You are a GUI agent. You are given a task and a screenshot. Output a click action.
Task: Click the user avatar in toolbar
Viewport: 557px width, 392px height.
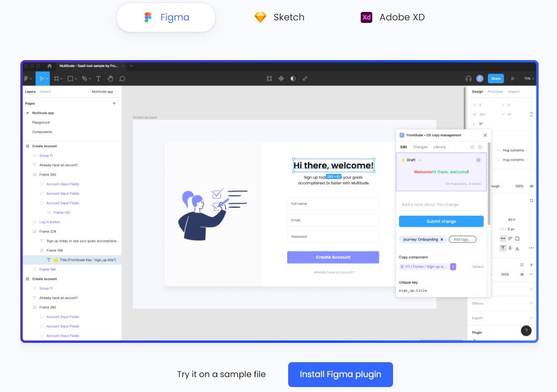[x=479, y=78]
